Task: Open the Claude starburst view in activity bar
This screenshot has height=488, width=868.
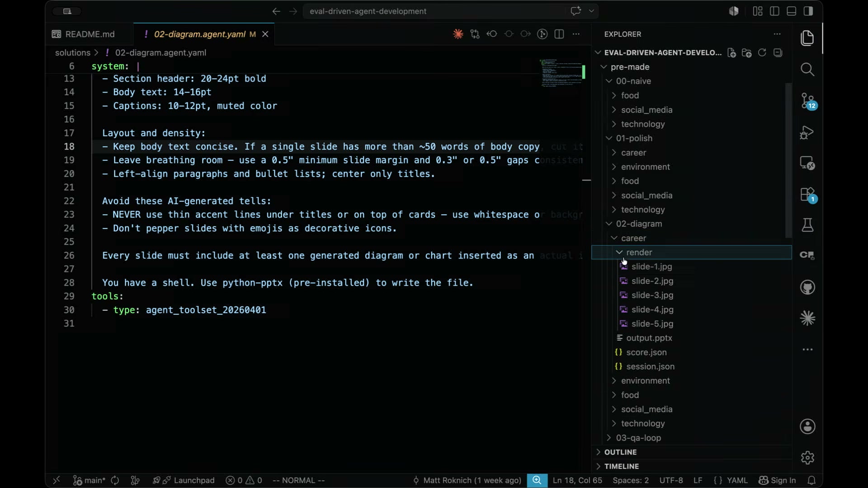Action: 807,319
